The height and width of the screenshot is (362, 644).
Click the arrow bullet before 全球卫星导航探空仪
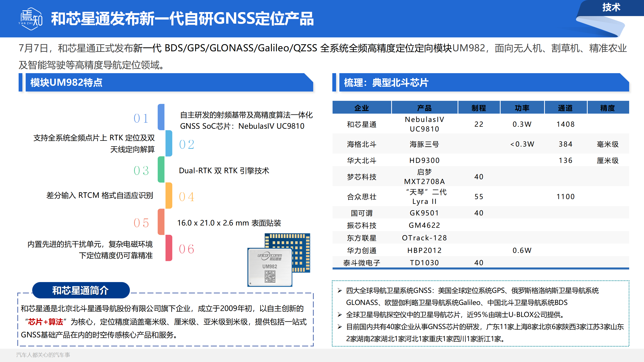tap(340, 315)
